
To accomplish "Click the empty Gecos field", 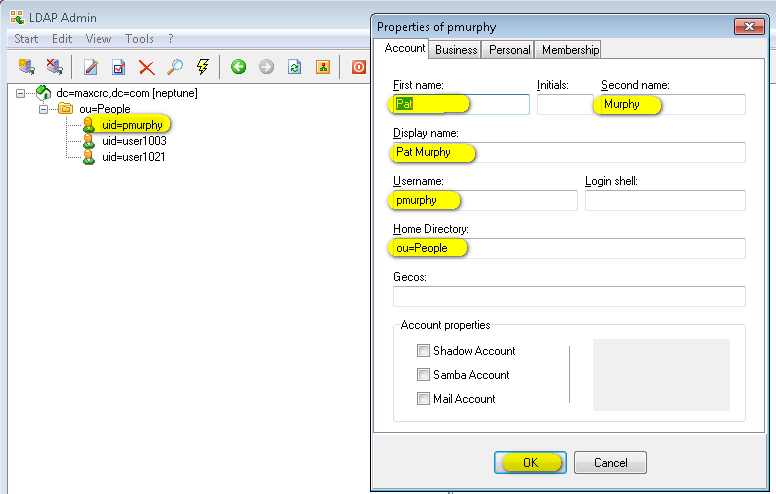I will pos(569,296).
